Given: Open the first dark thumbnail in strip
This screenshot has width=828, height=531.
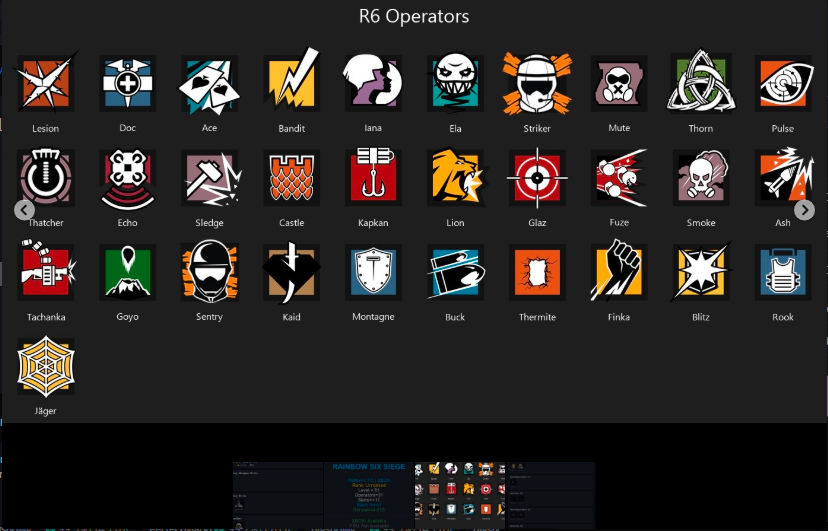Looking at the screenshot, I should click(x=278, y=496).
